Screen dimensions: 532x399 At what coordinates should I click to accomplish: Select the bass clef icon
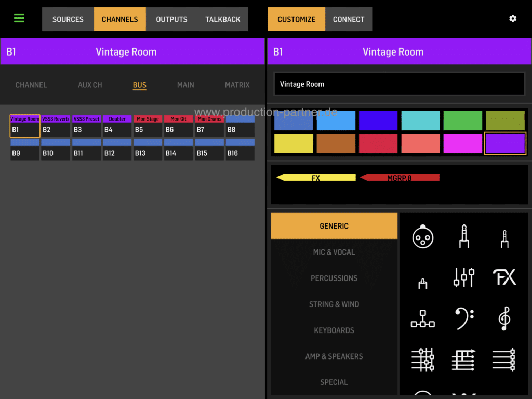coord(463,318)
